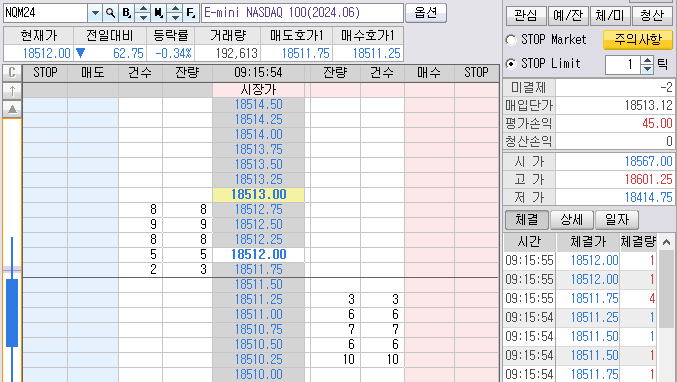Click the NQM24 symbol input field

coord(45,13)
